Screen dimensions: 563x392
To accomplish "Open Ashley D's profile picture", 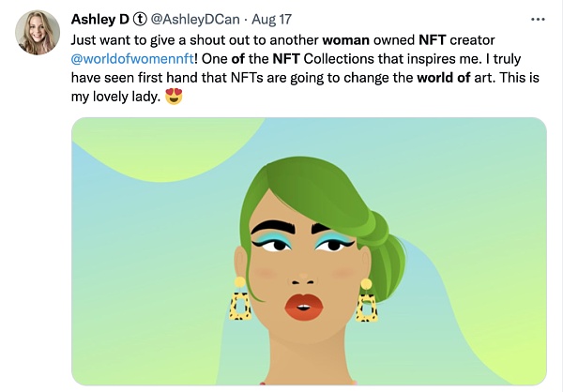I will [x=38, y=33].
